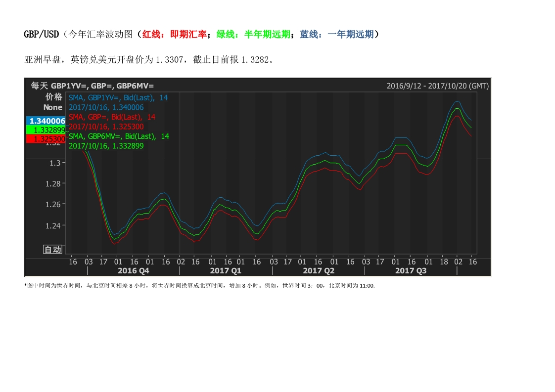Viewport: 555px width, 392px height.
Task: Click the footnote about 世界时间 and 北京时间
Action: pyautogui.click(x=200, y=286)
